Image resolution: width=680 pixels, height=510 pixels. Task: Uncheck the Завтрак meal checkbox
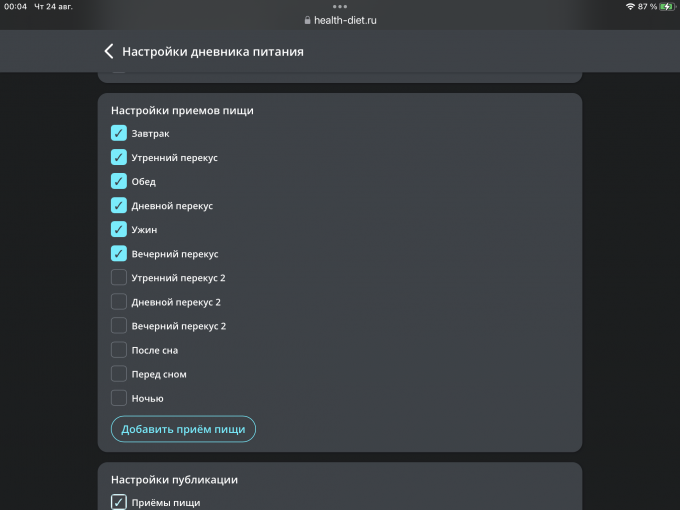tap(119, 133)
